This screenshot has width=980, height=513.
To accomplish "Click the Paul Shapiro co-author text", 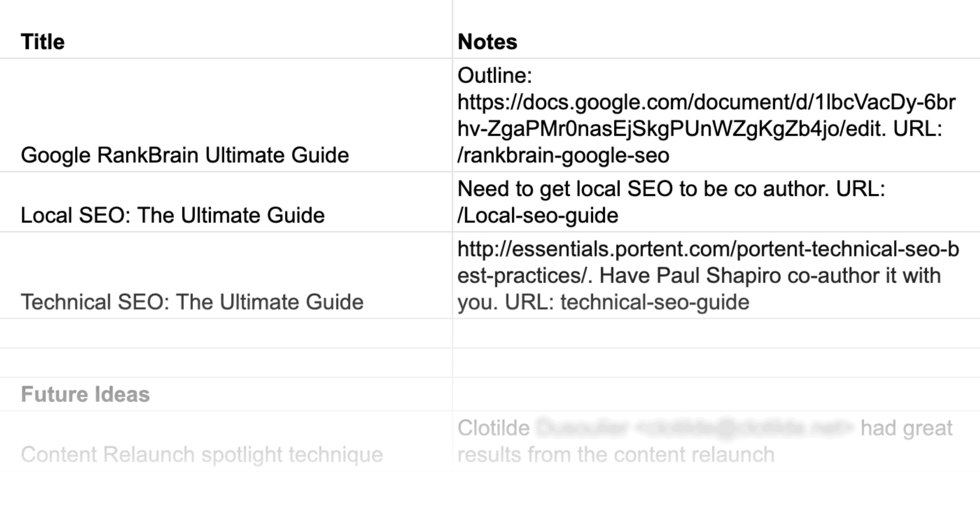I will (x=770, y=276).
